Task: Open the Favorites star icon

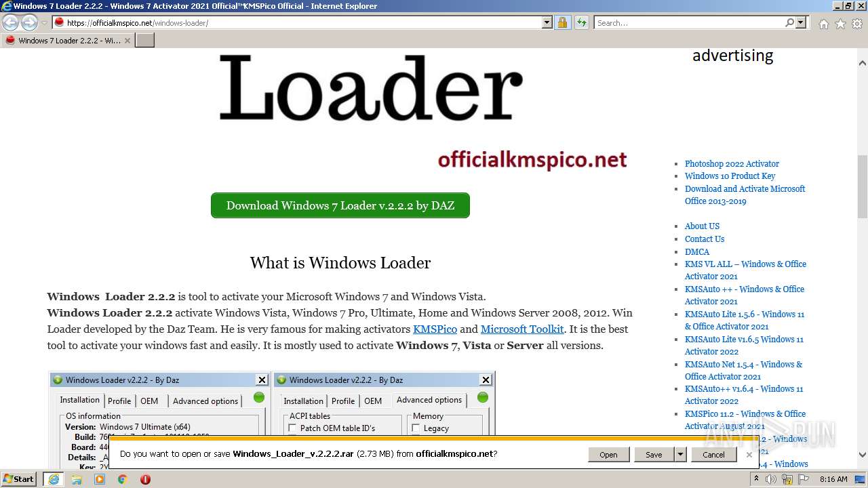Action: pyautogui.click(x=840, y=24)
